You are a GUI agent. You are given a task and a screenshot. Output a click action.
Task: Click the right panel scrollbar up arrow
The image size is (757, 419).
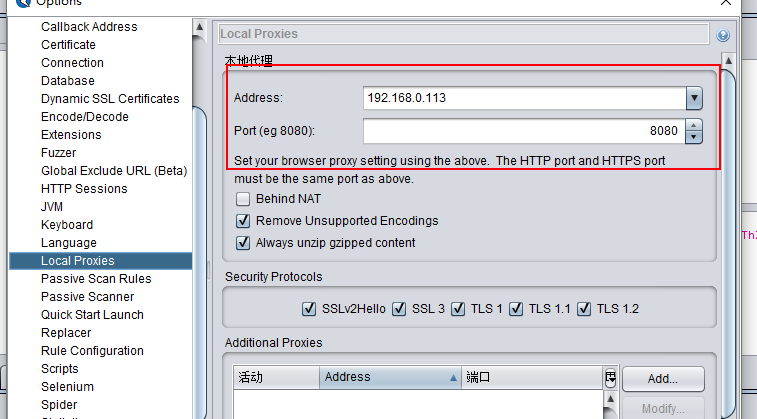click(729, 61)
